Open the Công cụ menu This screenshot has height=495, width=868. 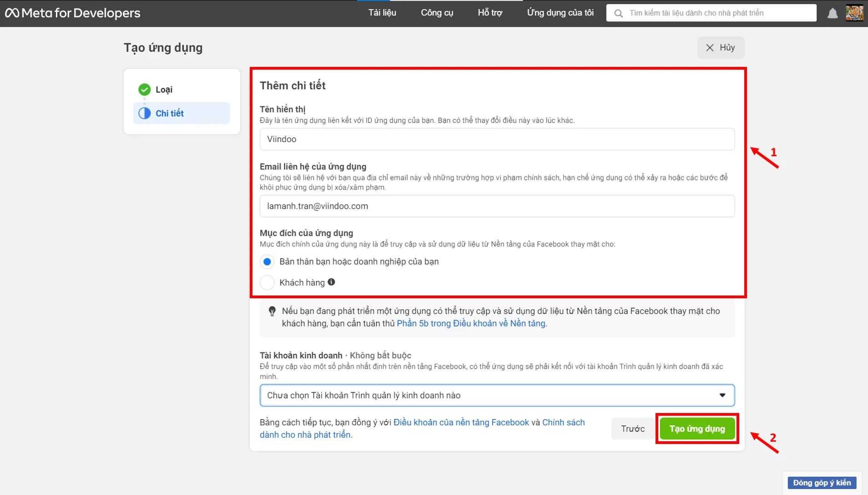click(x=437, y=13)
